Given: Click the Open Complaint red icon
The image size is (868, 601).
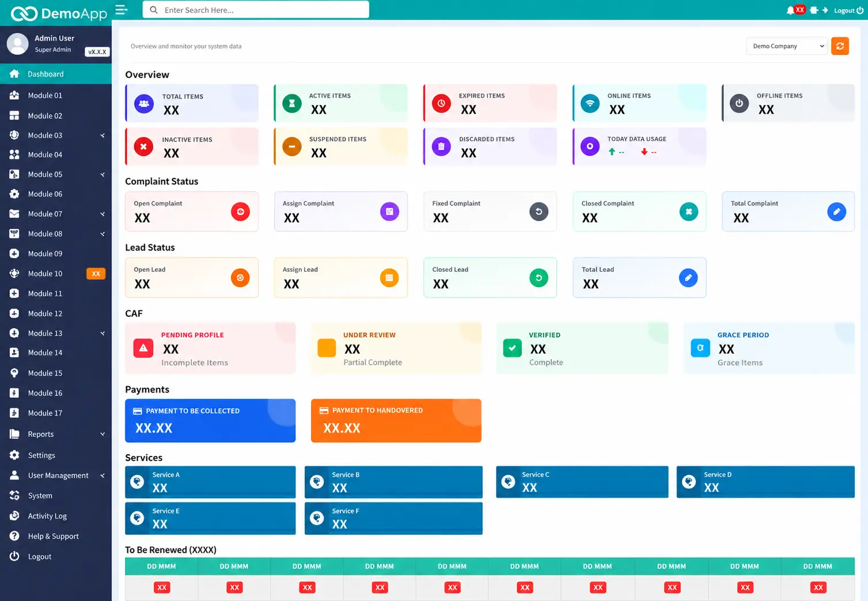Looking at the screenshot, I should [x=240, y=212].
